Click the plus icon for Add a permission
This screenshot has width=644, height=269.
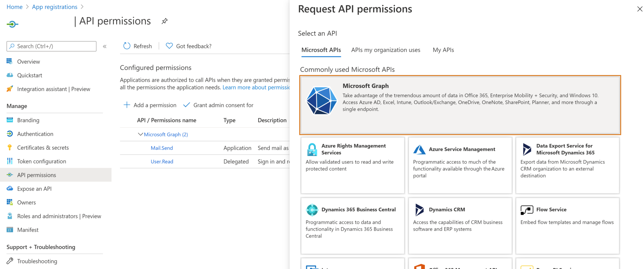click(127, 105)
